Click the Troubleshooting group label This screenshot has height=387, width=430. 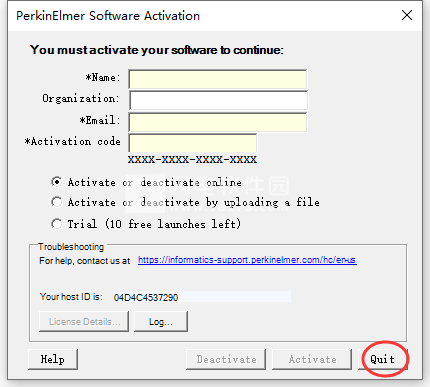tap(71, 247)
